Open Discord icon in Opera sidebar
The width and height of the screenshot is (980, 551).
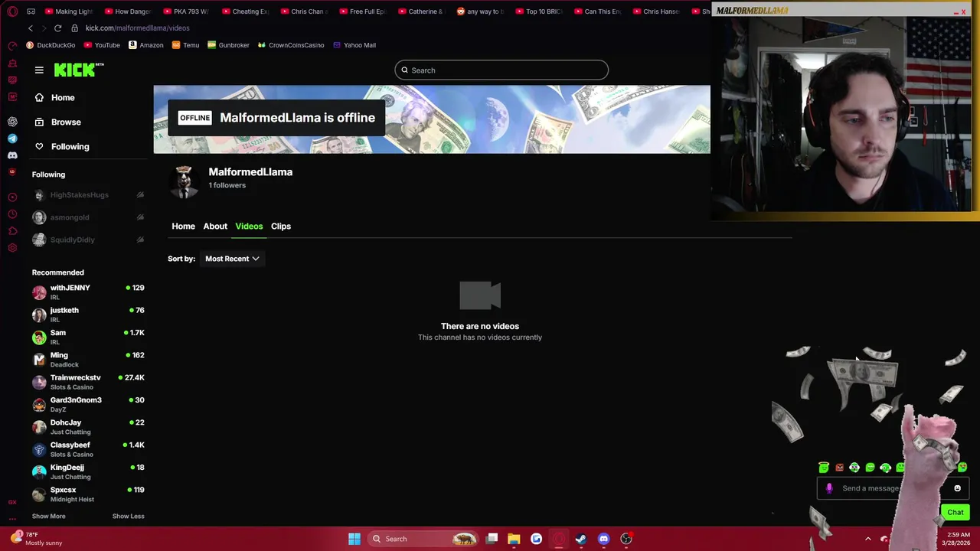tap(12, 155)
